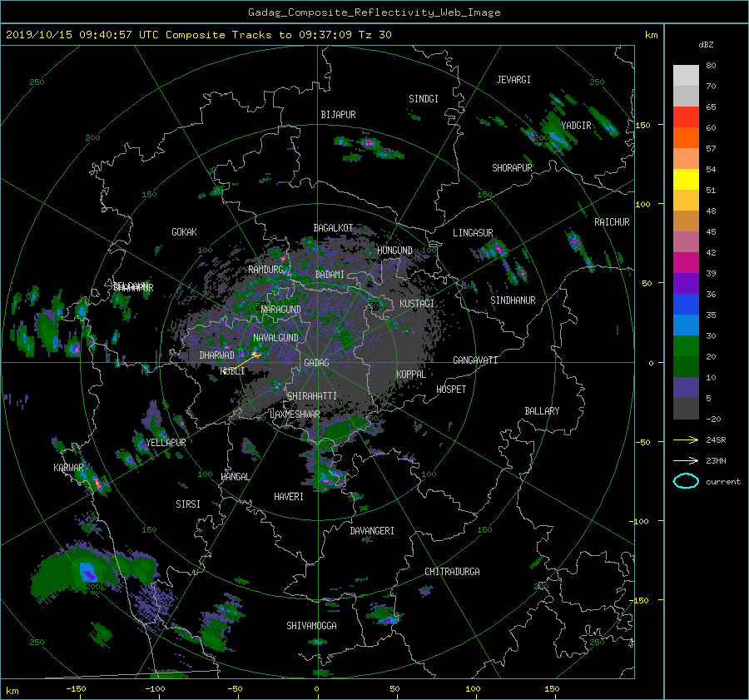Screen dimensions: 749x700
Task: Select the bright green swatch in the dBZ legend
Action: 686,346
